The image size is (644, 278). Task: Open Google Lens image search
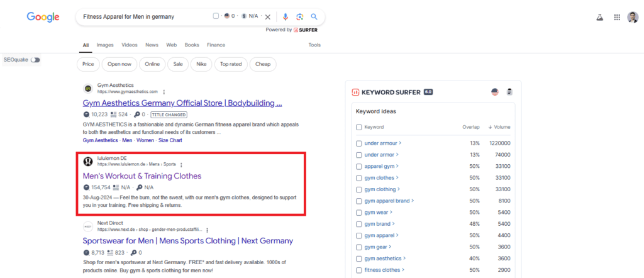[x=300, y=17]
